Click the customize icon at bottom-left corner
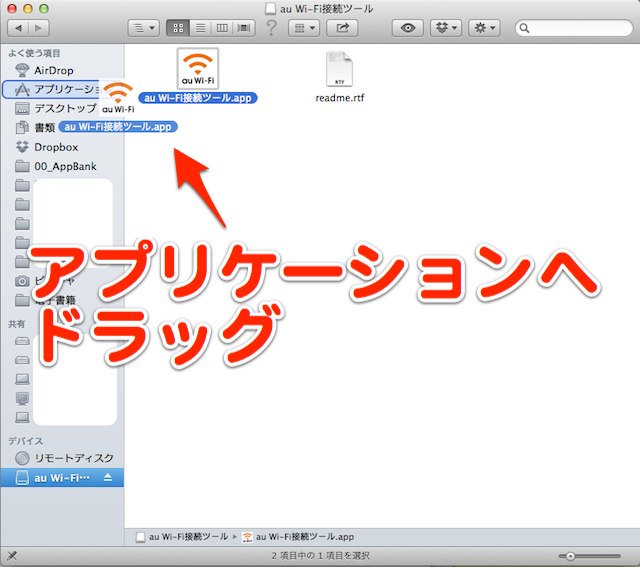 pyautogui.click(x=12, y=556)
